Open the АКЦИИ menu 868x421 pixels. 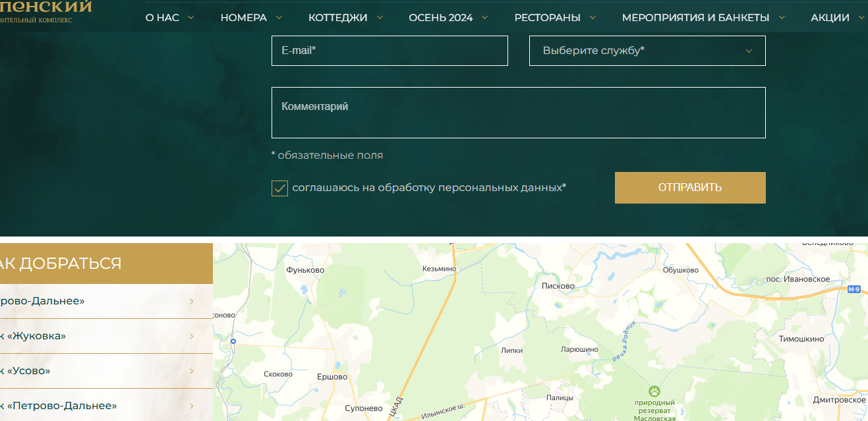(830, 18)
